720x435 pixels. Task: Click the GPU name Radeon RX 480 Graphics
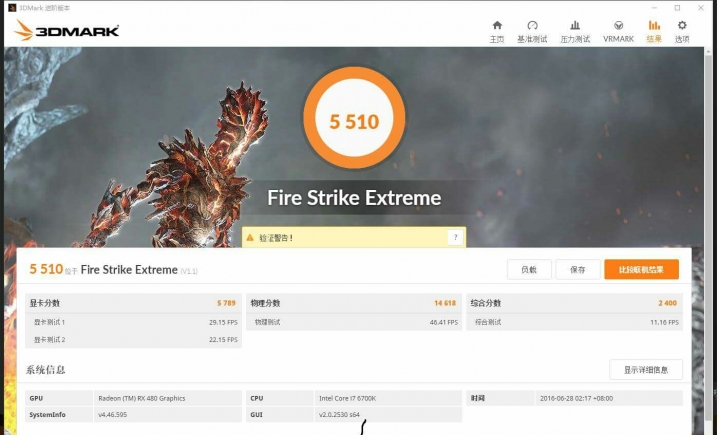pos(142,398)
